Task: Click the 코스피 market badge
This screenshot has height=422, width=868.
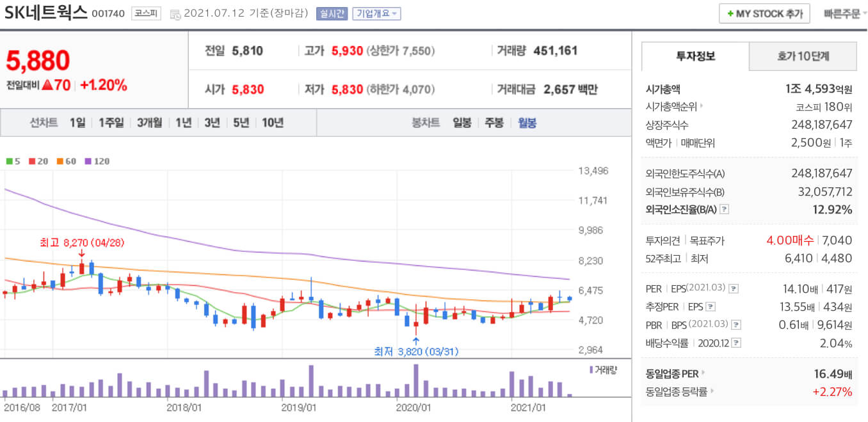Action: pos(147,13)
